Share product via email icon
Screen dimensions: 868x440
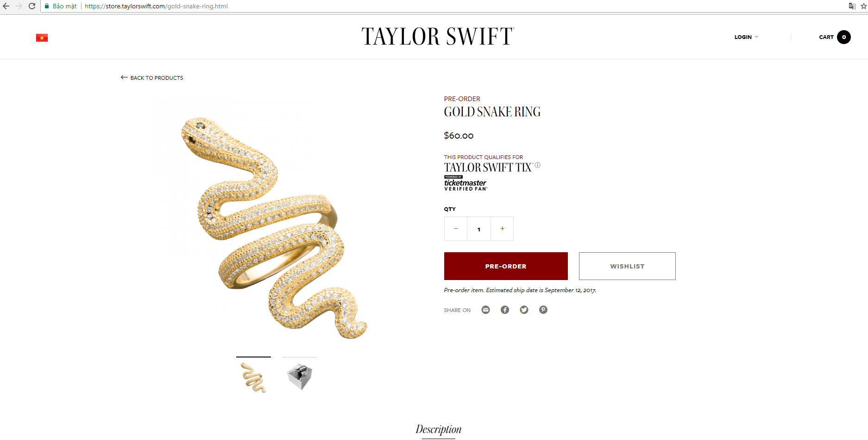[x=485, y=310]
